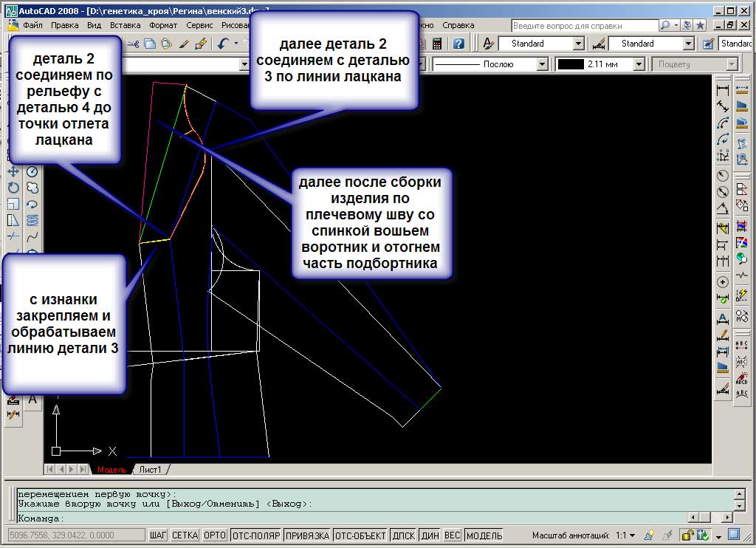Open the calculator icon in toolbar
The width and height of the screenshot is (756, 548).
tap(438, 44)
